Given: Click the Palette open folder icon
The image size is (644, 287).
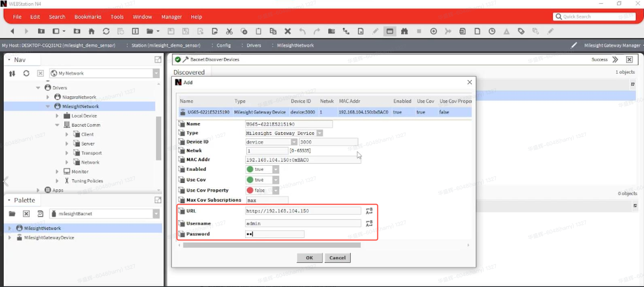Looking at the screenshot, I should pyautogui.click(x=12, y=214).
